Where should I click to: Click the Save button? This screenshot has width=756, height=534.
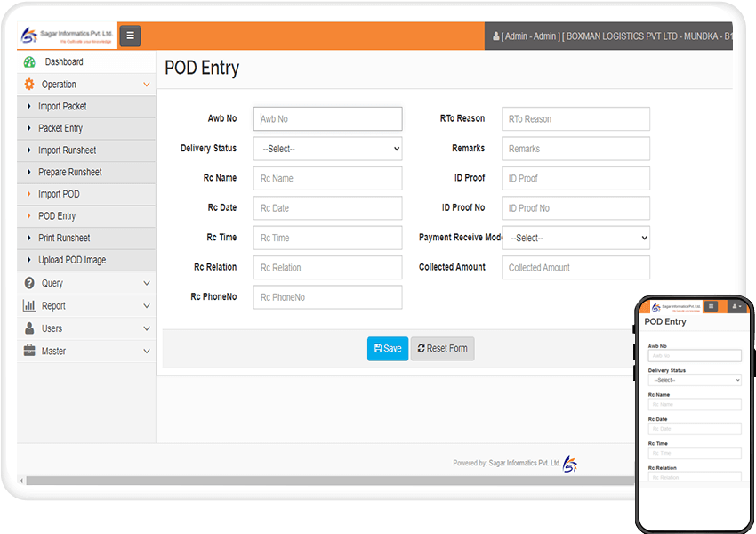pyautogui.click(x=388, y=348)
